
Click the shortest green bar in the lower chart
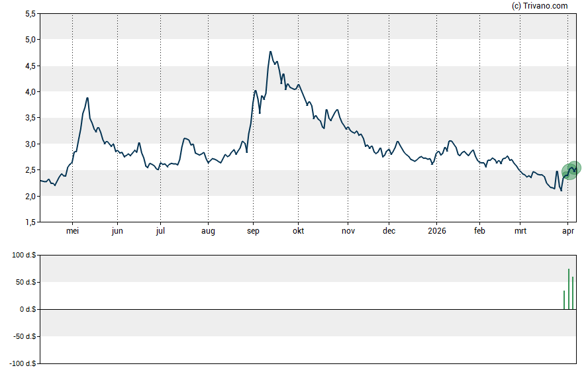564,299
